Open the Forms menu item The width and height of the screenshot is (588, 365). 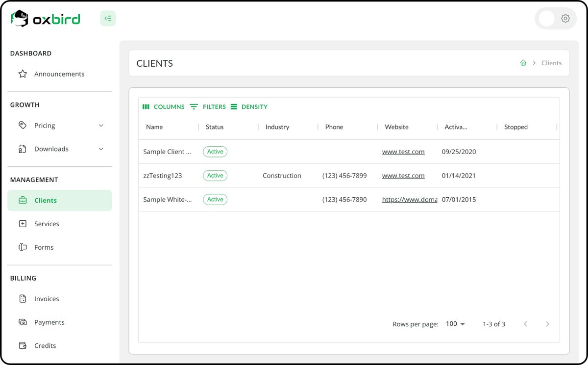tap(60, 247)
